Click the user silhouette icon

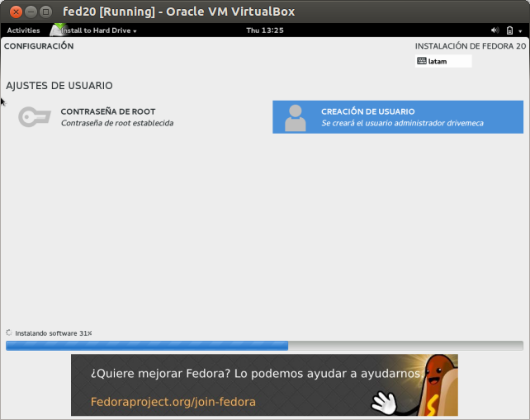(295, 118)
